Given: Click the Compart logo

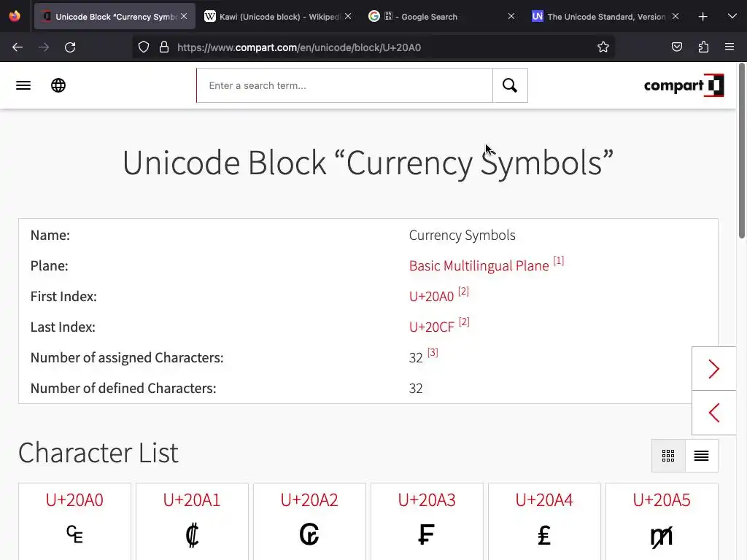Looking at the screenshot, I should (684, 85).
